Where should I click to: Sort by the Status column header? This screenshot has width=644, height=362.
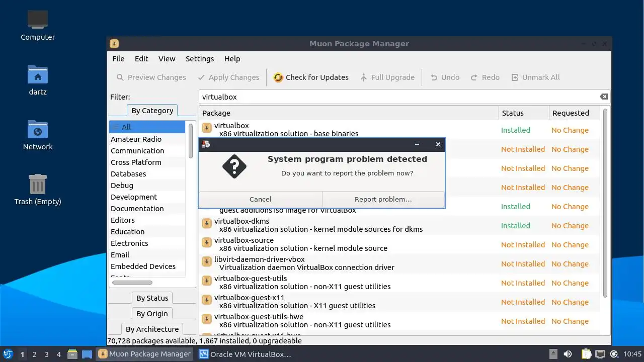524,113
